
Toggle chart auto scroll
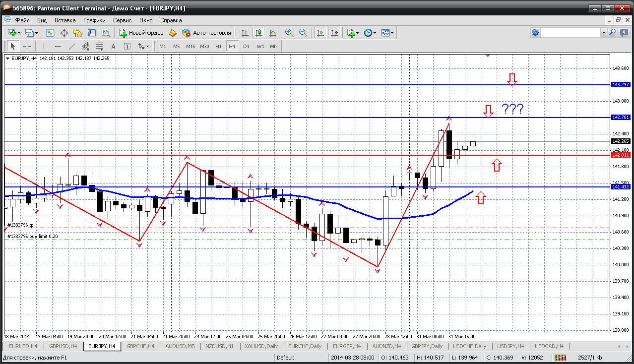(x=320, y=33)
